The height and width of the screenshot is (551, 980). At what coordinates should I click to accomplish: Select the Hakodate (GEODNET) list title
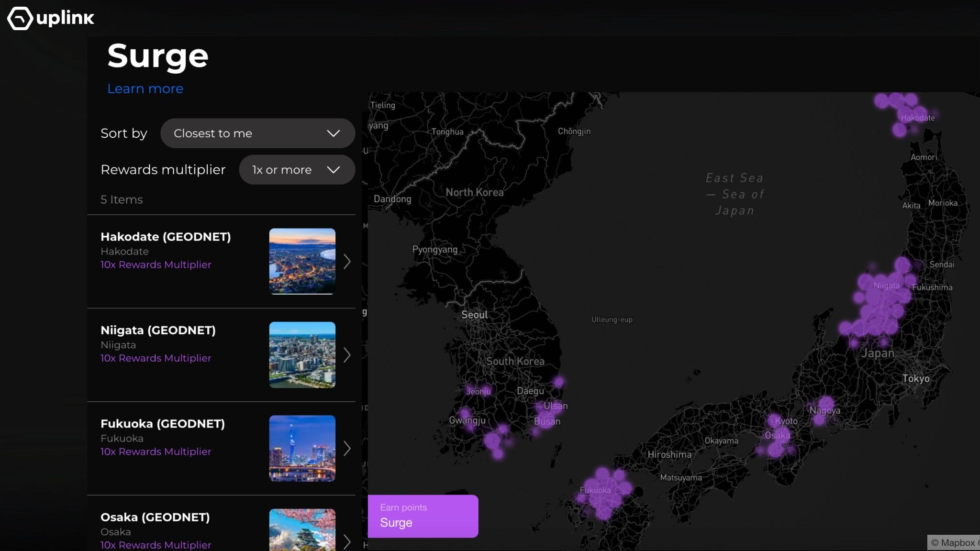(x=166, y=237)
